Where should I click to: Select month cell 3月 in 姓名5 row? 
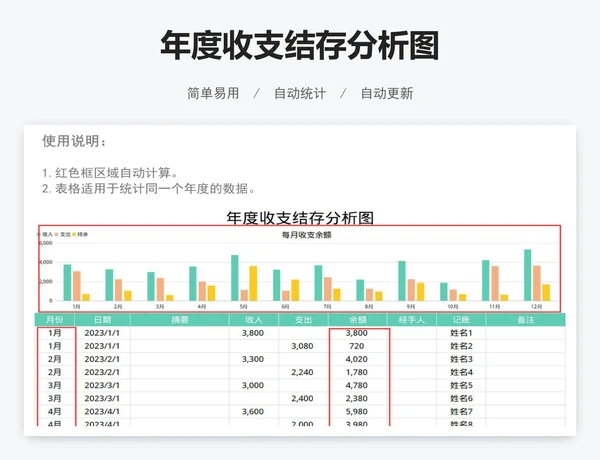55,385
